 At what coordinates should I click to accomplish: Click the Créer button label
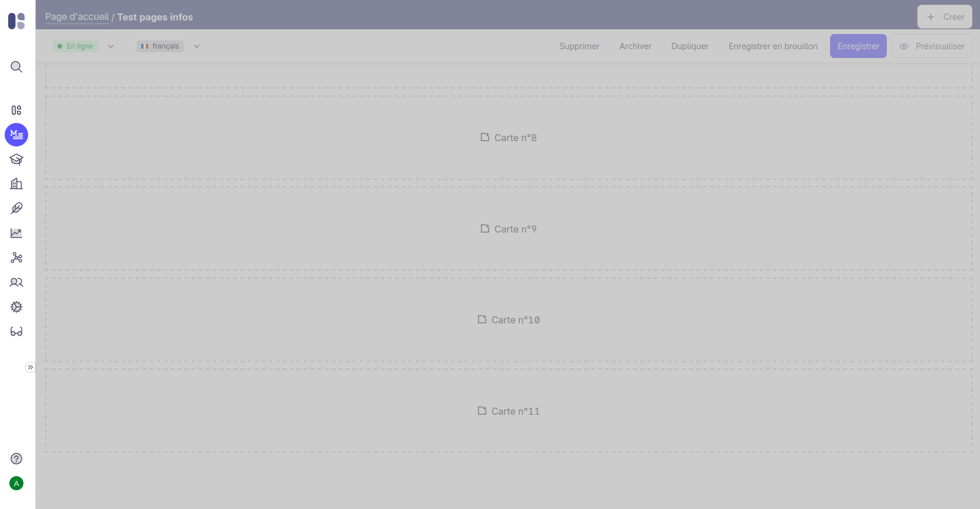click(x=954, y=17)
